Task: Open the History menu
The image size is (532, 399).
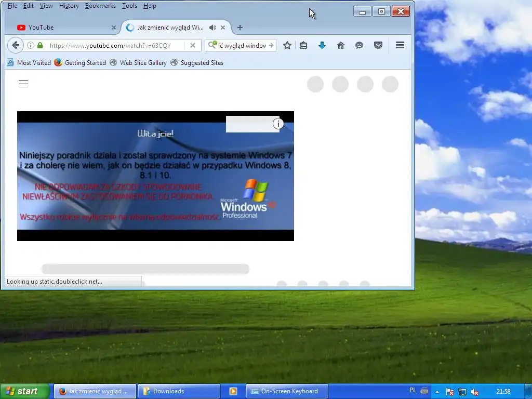Action: tap(69, 6)
